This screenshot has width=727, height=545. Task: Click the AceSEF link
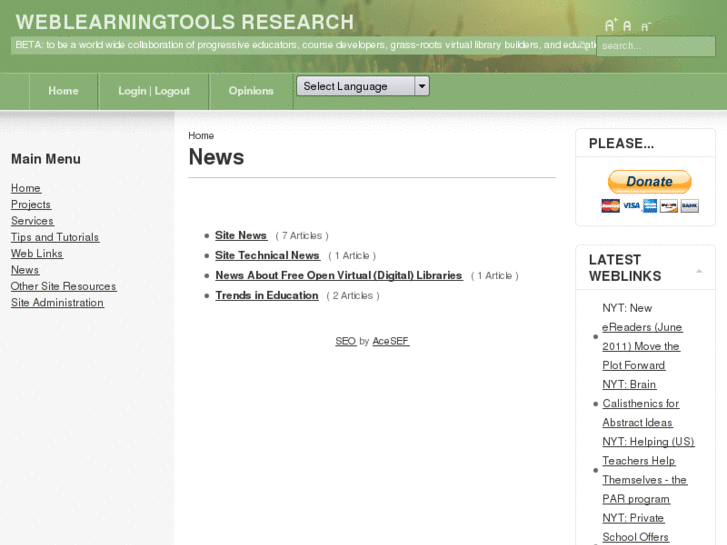391,341
